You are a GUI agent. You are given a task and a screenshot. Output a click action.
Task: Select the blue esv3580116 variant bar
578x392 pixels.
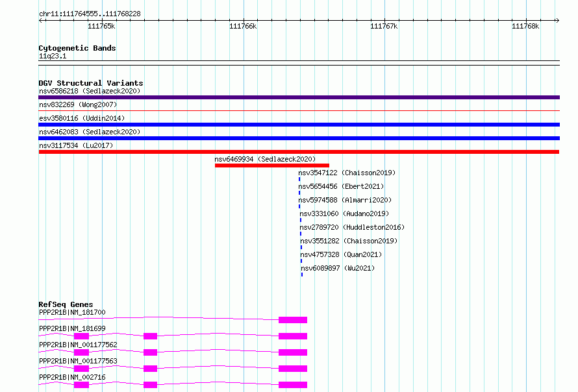(x=299, y=125)
